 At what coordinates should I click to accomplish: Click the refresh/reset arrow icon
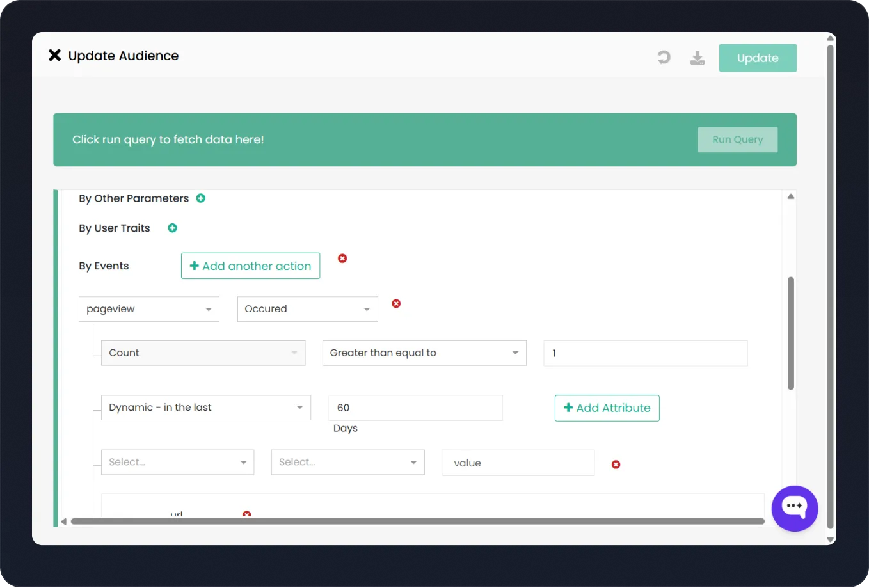point(664,58)
